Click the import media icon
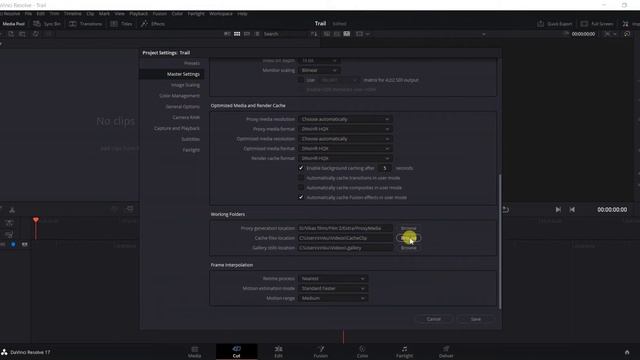 (11, 34)
